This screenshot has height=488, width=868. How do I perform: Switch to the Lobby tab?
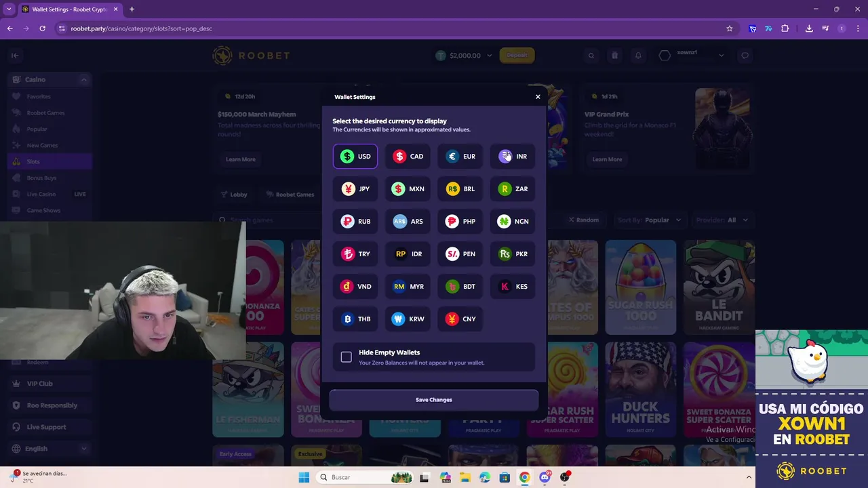pos(235,195)
